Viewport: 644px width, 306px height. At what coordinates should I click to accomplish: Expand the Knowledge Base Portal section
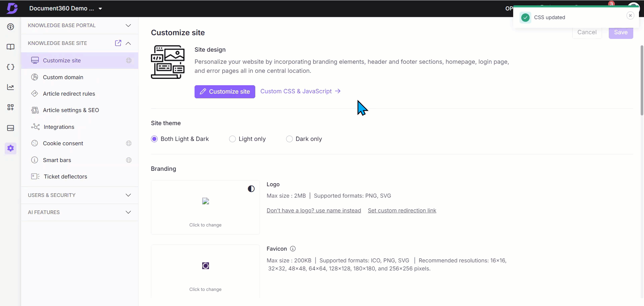tap(80, 25)
